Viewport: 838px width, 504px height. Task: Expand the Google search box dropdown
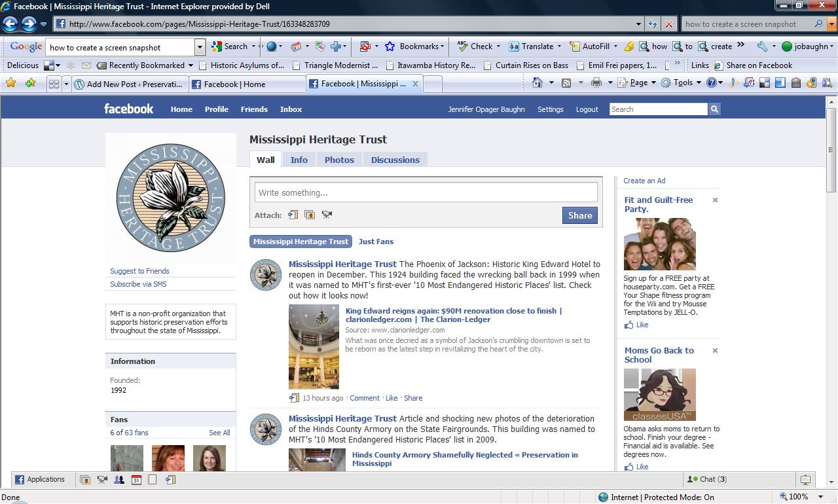pyautogui.click(x=200, y=47)
